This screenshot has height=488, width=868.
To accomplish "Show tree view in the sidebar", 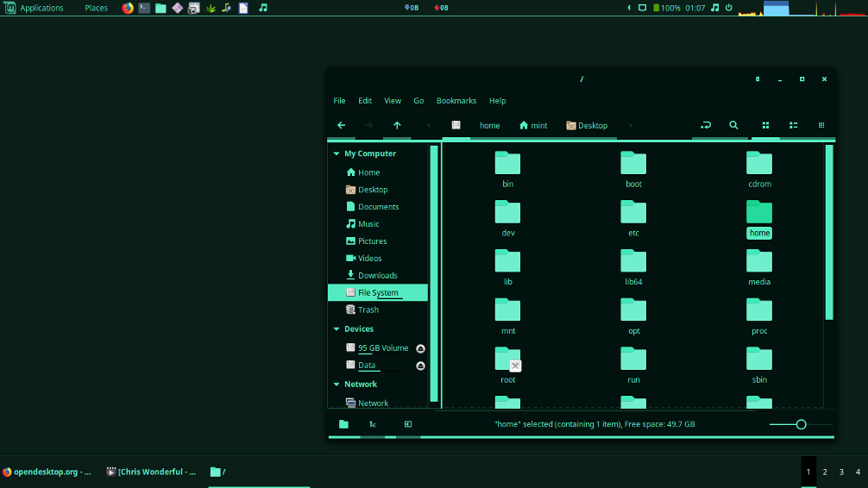I will pyautogui.click(x=373, y=424).
